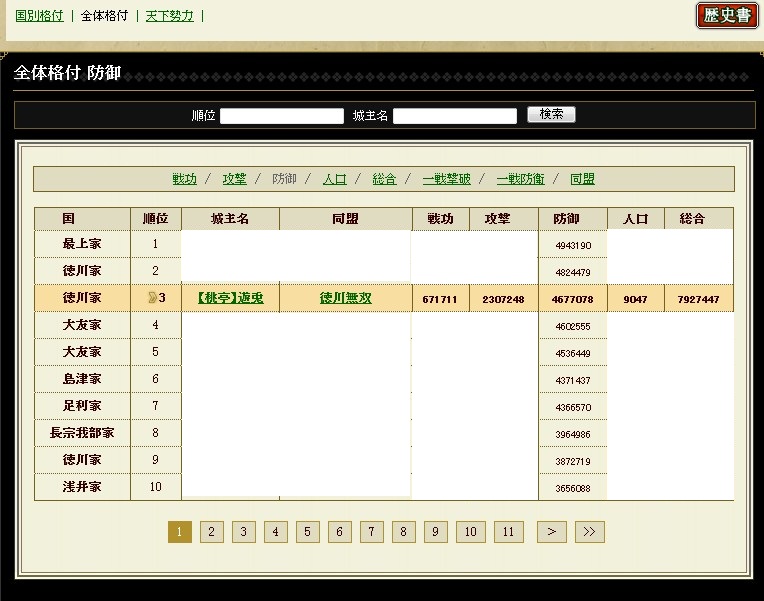The image size is (764, 601).
Task: Select defense value 4824479
Action: click(573, 272)
